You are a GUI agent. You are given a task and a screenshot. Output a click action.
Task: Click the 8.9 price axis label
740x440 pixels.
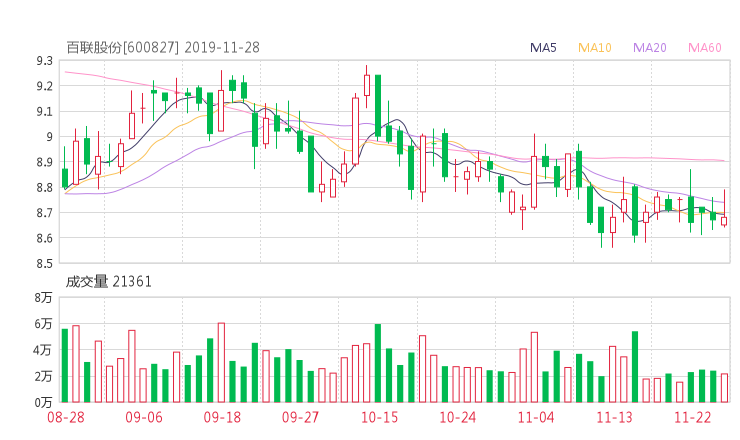pyautogui.click(x=44, y=162)
